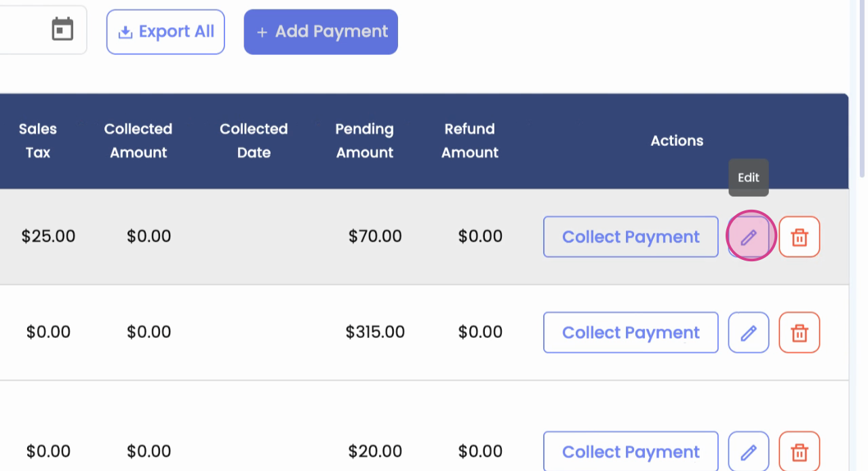Select the Sales Tax column header
This screenshot has height=471, width=868.
click(38, 140)
